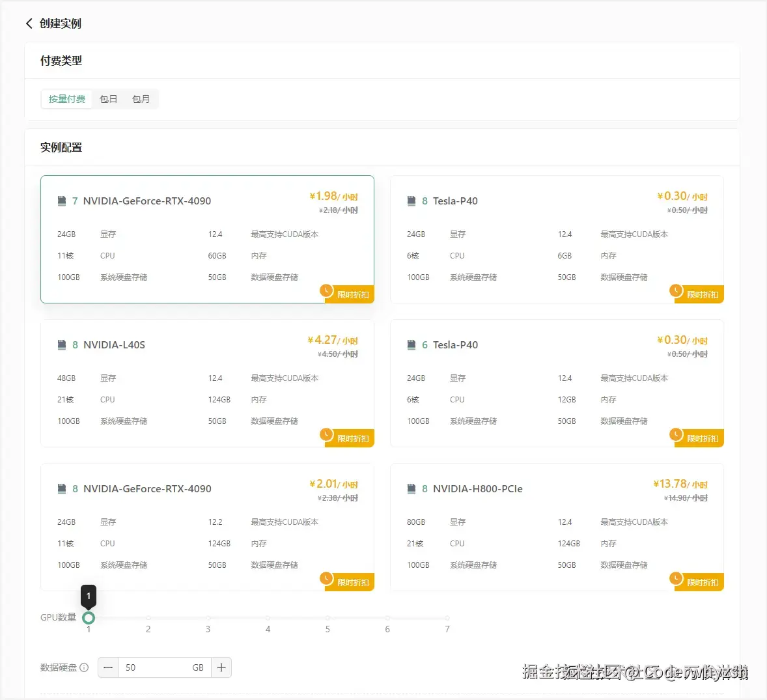The height and width of the screenshot is (700, 767).
Task: Click the struck-through ¥14.98/小时 original price
Action: 686,498
